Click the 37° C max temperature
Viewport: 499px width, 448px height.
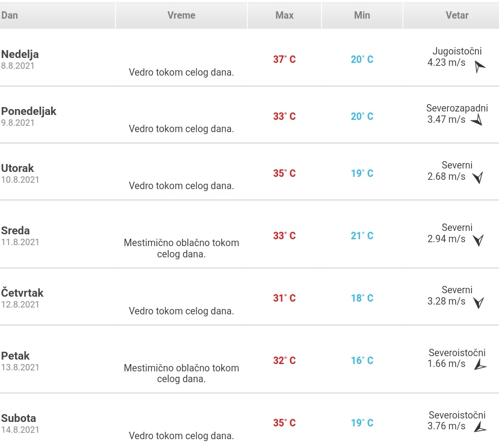(x=284, y=59)
